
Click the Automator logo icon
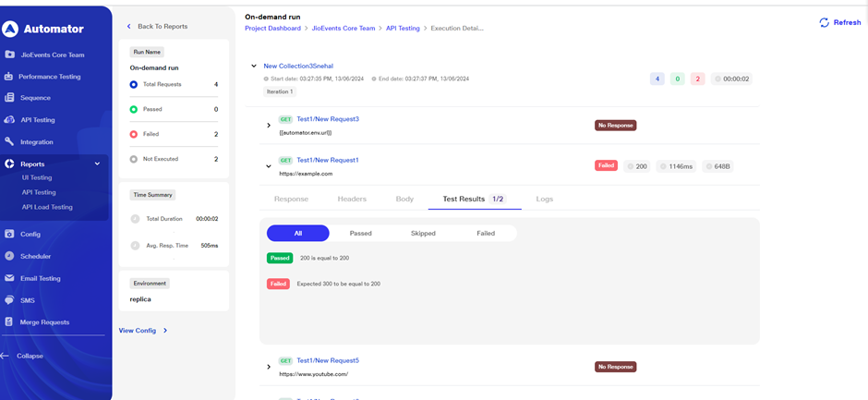[10, 29]
